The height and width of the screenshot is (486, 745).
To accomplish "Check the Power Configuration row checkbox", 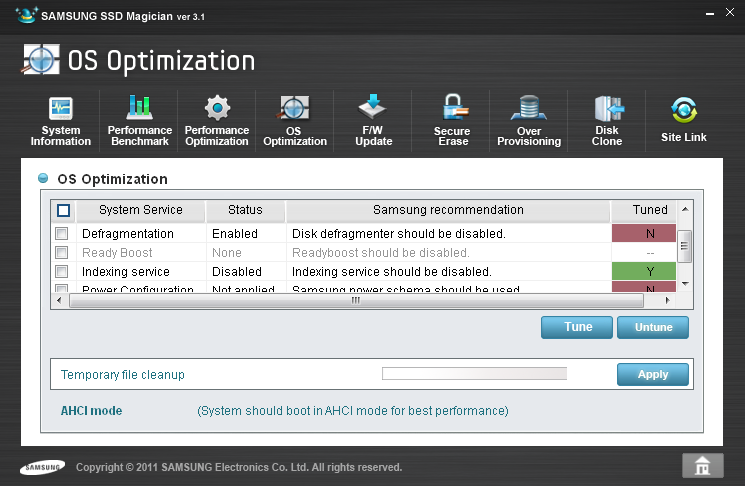I will coord(61,288).
